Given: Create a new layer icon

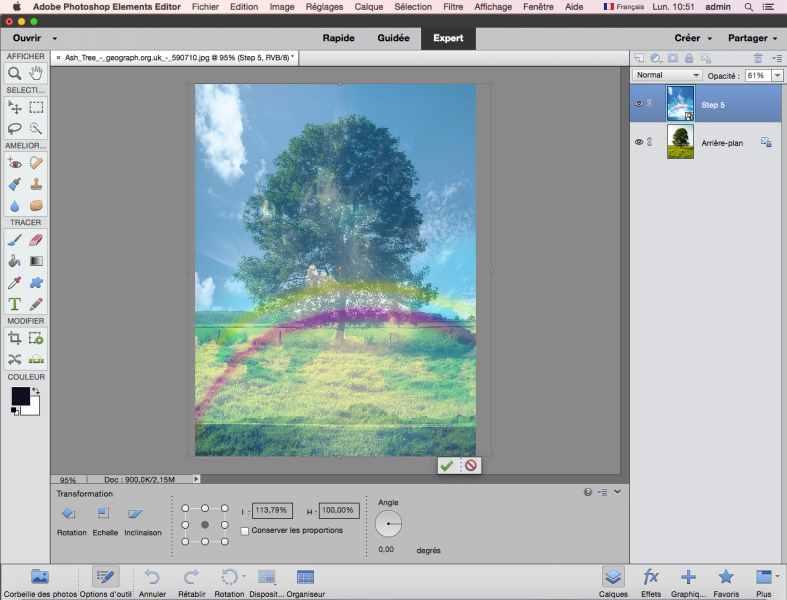Looking at the screenshot, I should click(639, 58).
